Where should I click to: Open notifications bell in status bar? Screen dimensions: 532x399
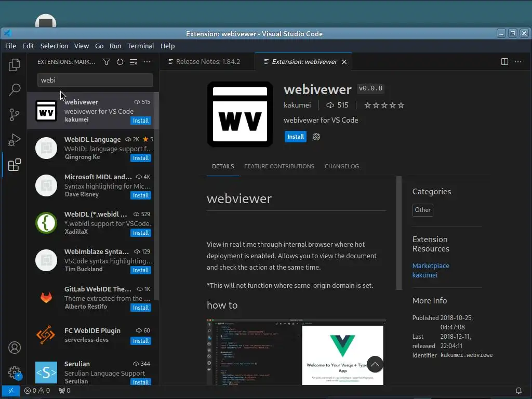pos(518,391)
